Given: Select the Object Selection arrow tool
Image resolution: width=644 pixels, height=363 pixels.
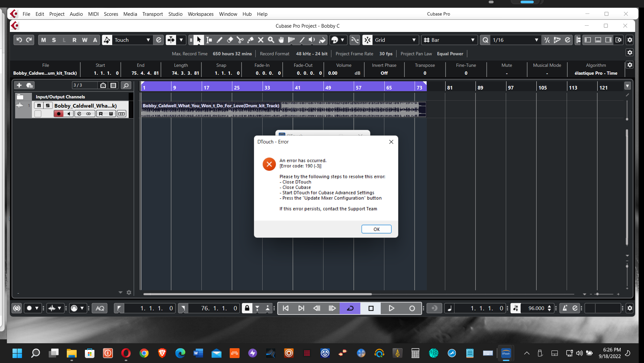Looking at the screenshot, I should (x=199, y=40).
